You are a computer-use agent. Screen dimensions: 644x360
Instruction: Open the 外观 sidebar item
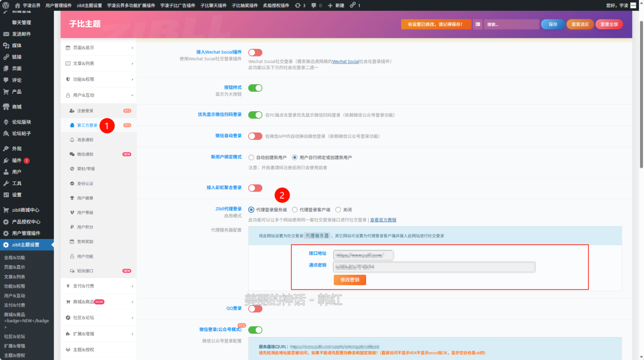coord(17,148)
